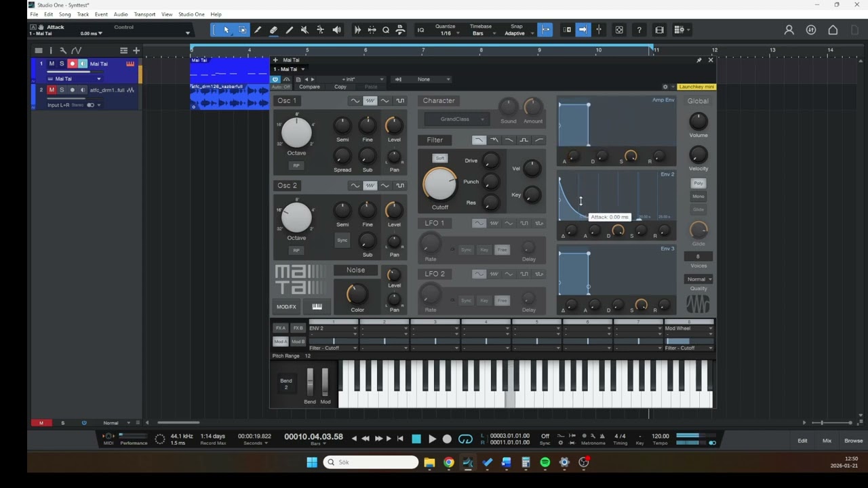This screenshot has height=488, width=868.
Task: Switch to Mod B tab
Action: click(x=298, y=342)
